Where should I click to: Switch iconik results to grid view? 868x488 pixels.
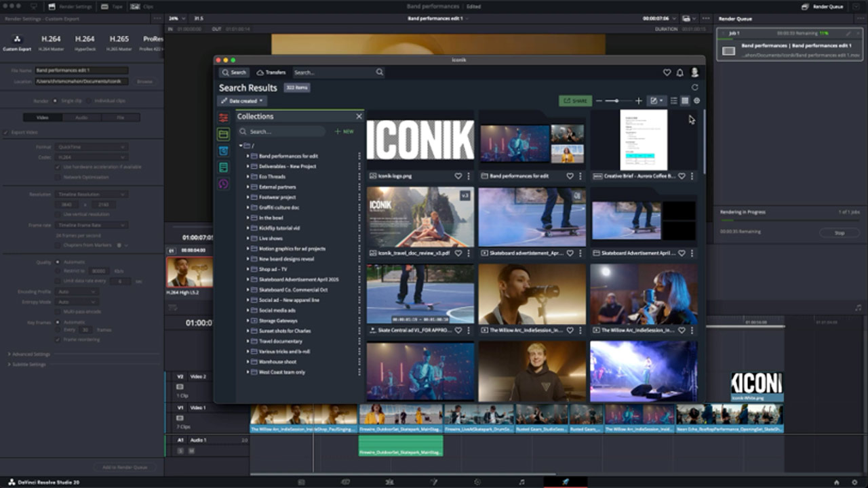click(685, 101)
